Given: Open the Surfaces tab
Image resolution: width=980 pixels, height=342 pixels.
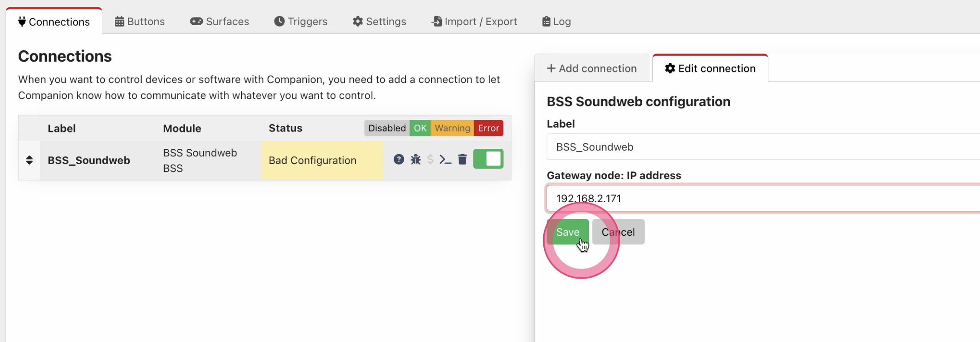Looking at the screenshot, I should (219, 22).
